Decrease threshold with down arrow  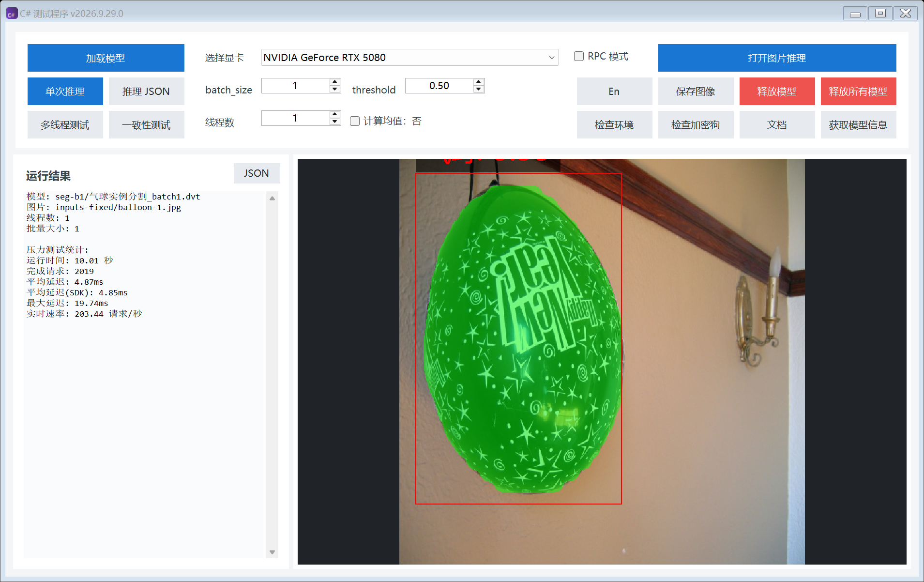(479, 89)
